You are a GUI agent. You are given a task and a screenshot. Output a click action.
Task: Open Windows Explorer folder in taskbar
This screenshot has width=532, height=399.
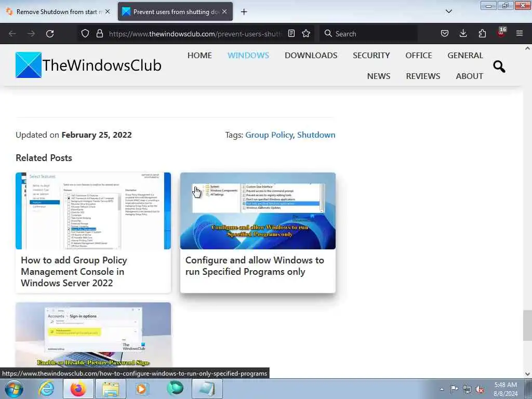click(x=111, y=389)
